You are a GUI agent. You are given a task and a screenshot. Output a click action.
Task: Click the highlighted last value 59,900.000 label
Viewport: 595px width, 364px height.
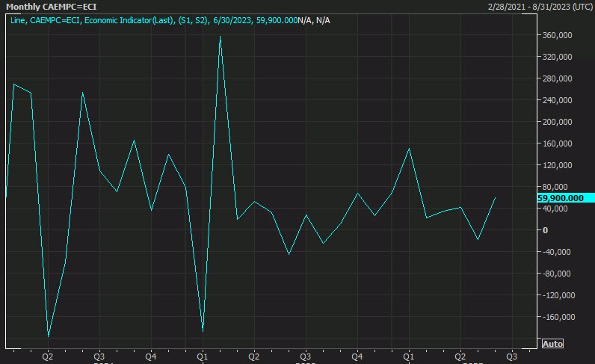565,198
